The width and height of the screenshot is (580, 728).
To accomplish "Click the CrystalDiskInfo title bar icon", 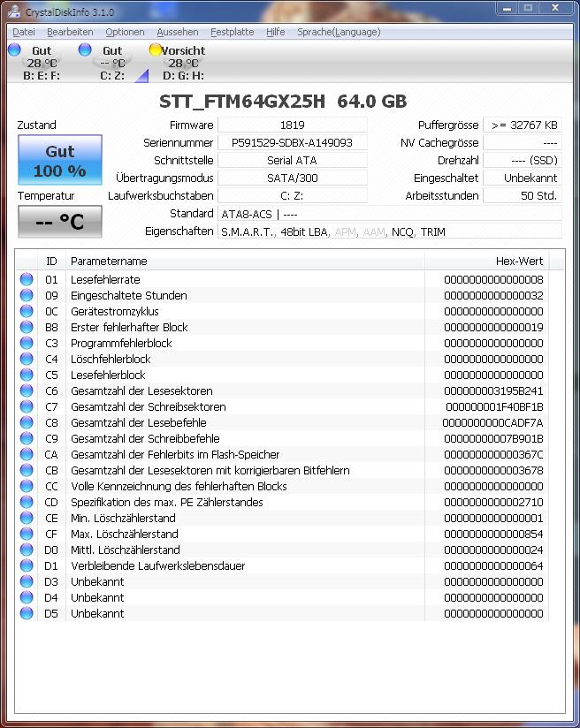I will [x=14, y=11].
